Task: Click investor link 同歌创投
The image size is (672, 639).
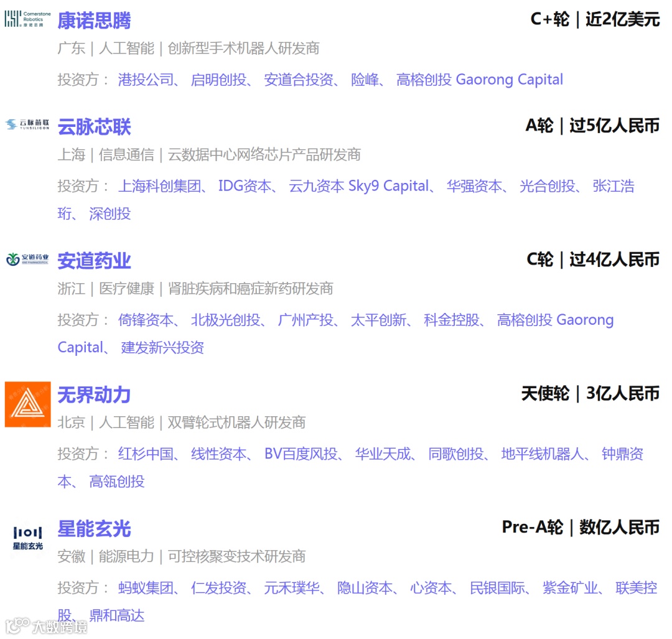Action: tap(456, 454)
